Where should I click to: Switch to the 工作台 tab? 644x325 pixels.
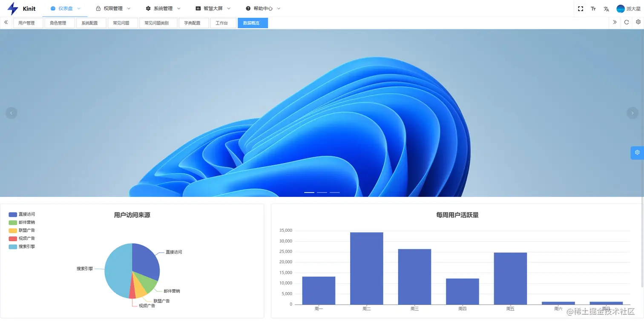click(x=223, y=23)
